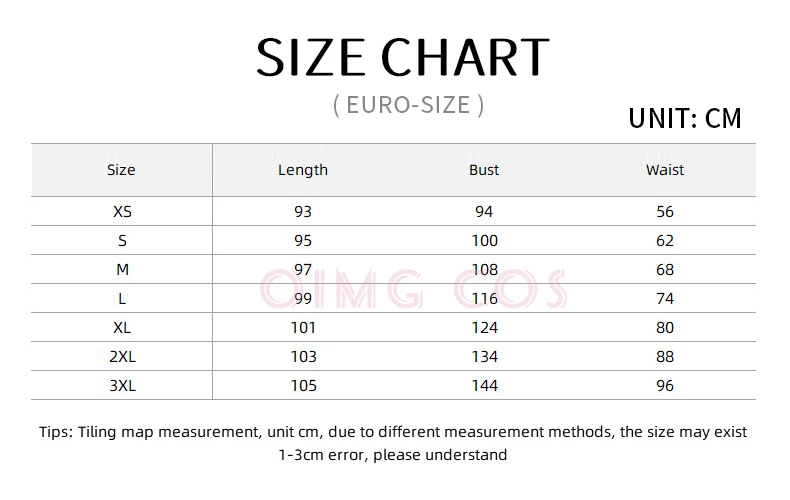Click the 2XL waist value 88

(665, 357)
